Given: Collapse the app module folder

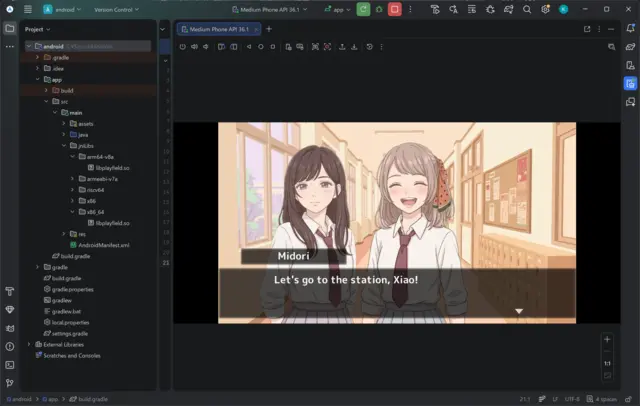Looking at the screenshot, I should point(37,79).
